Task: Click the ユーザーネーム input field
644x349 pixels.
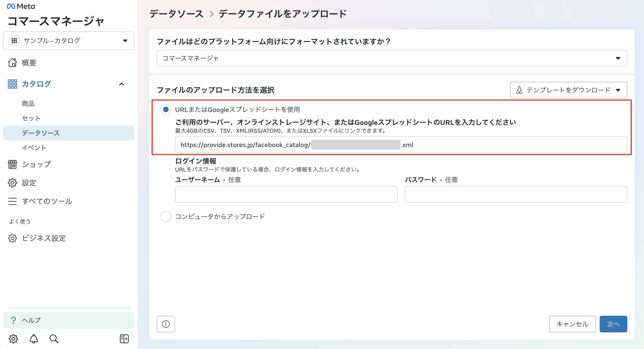Action: click(x=286, y=194)
